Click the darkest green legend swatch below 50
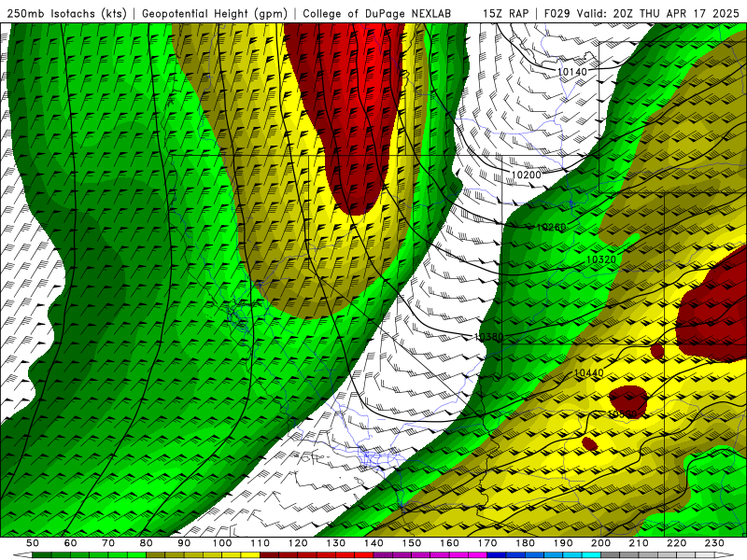Image resolution: width=747 pixels, height=560 pixels. pos(42,555)
